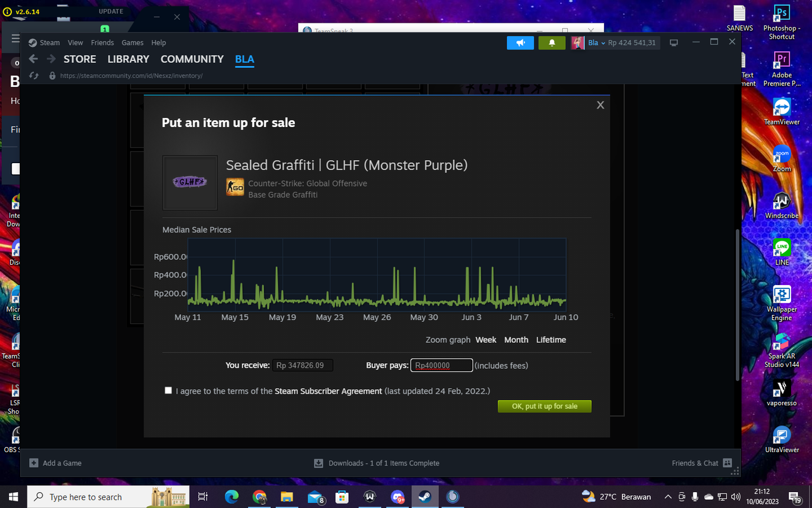Click the You receive price field
Screen dimensions: 812x508
pos(303,365)
